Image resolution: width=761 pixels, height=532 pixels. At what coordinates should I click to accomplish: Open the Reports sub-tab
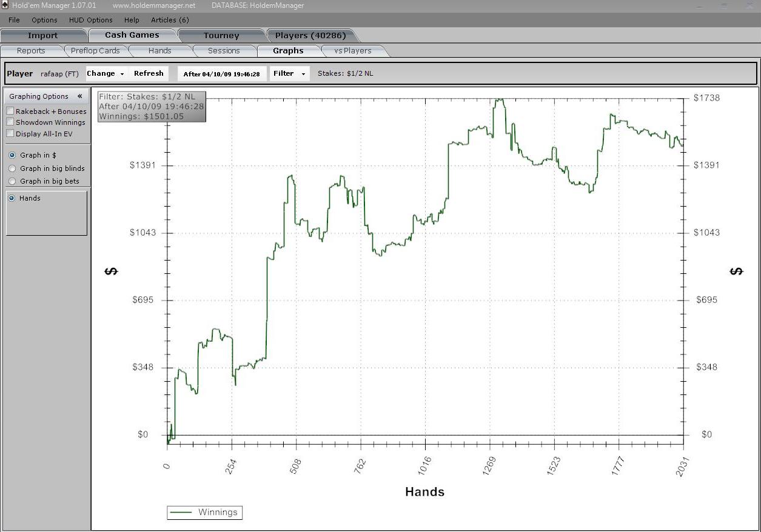[x=31, y=50]
